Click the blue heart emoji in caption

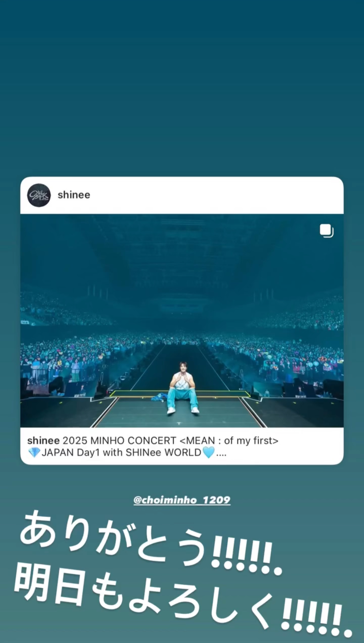click(x=209, y=453)
